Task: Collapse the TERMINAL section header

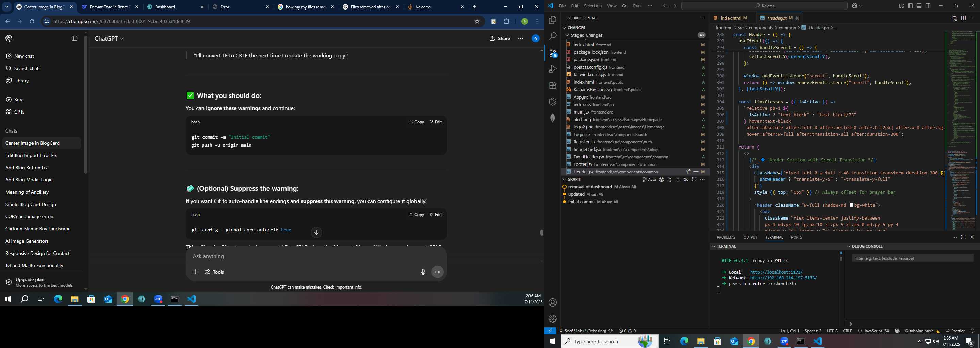Action: point(713,247)
